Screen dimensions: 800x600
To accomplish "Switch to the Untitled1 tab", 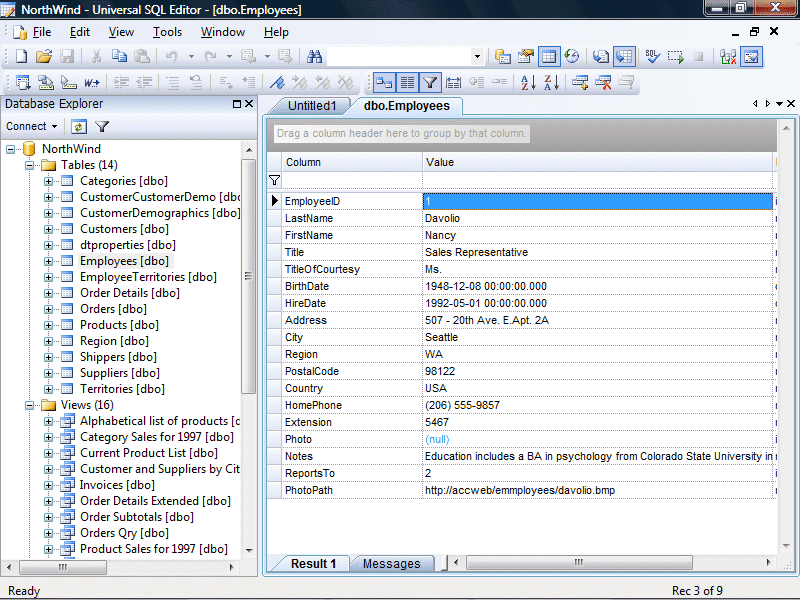I will pos(312,106).
